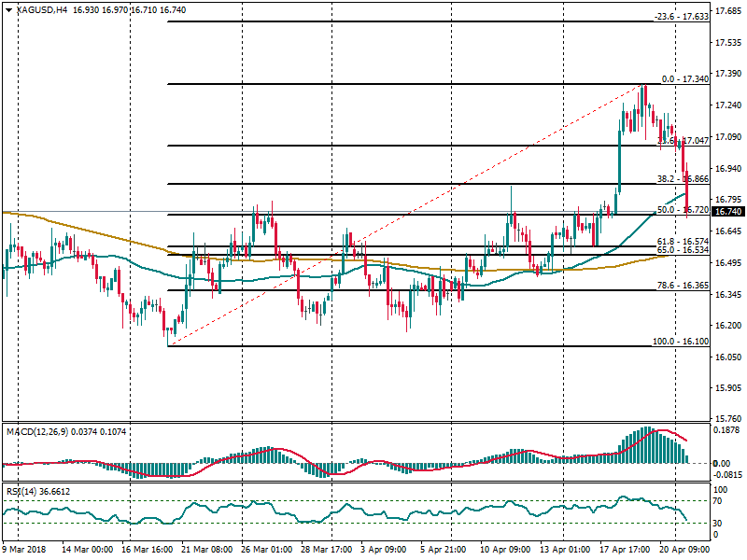Click the chart shift triangle beside XAGUSD
The width and height of the screenshot is (747, 560).
click(x=8, y=9)
